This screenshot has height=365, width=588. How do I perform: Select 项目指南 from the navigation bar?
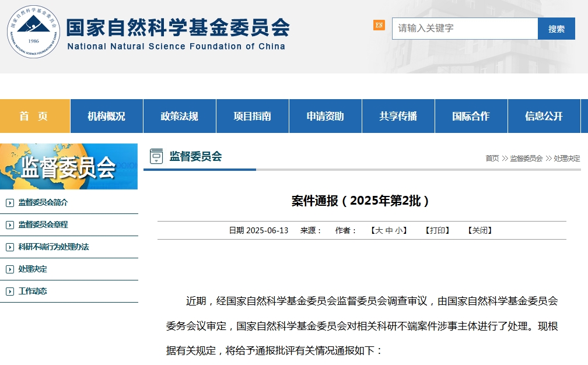252,115
